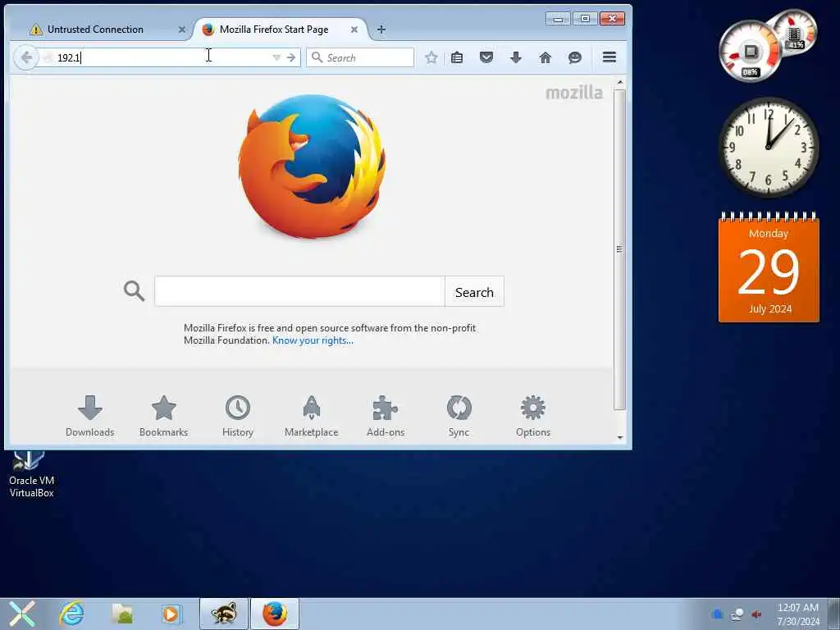The width and height of the screenshot is (840, 630).
Task: Close the Firefox window
Action: click(612, 19)
